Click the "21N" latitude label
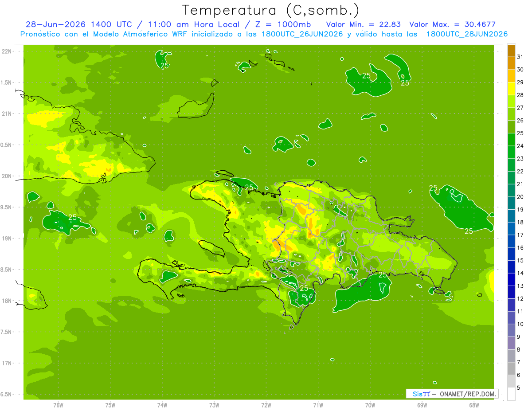 (x=7, y=114)
